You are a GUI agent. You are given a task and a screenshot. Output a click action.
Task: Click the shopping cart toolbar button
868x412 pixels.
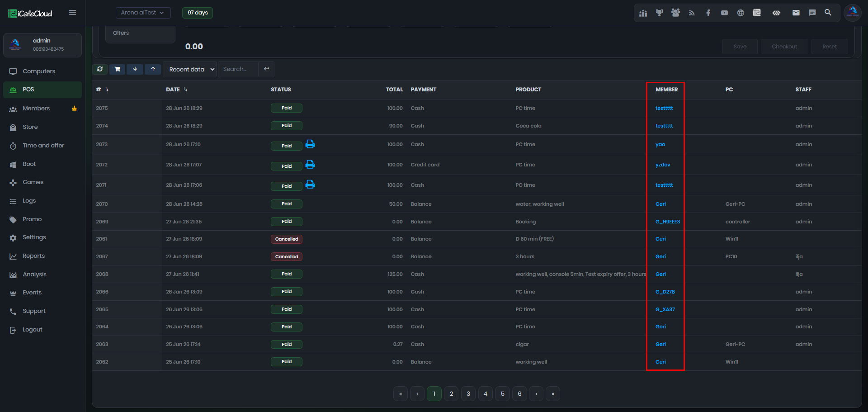tap(118, 69)
